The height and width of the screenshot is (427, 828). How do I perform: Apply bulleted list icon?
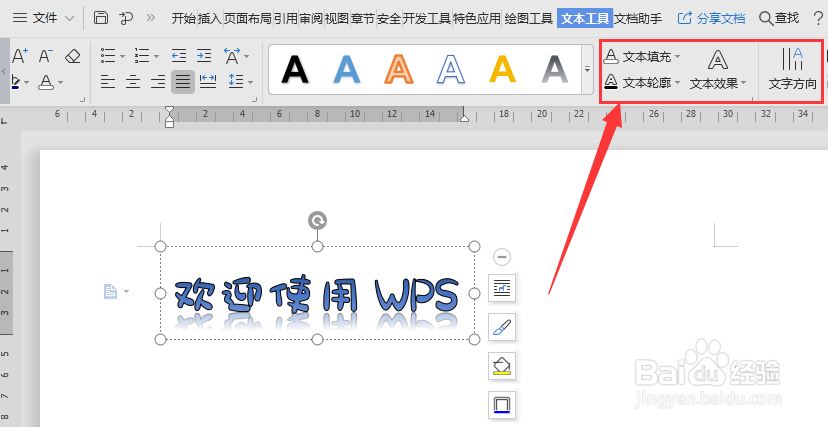click(108, 55)
